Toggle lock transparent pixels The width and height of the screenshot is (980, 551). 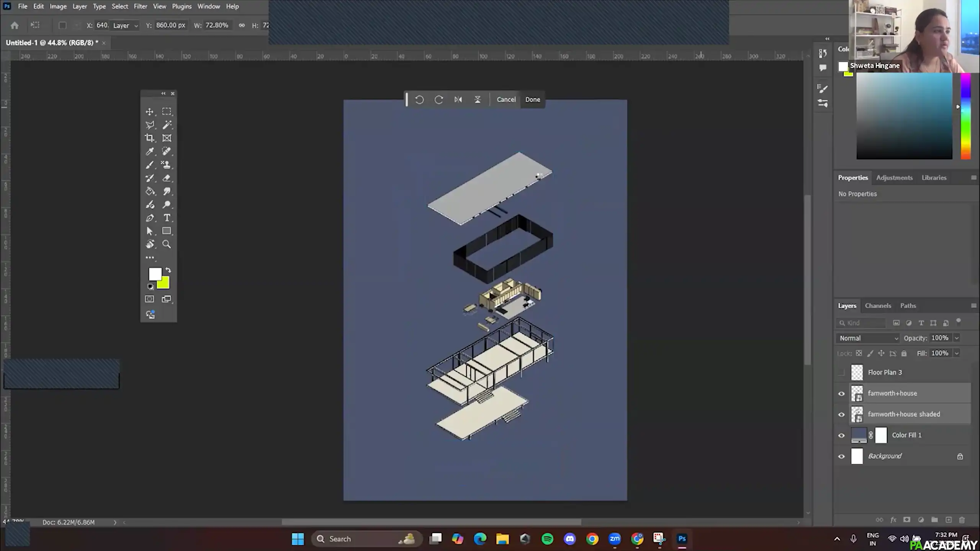pyautogui.click(x=859, y=353)
